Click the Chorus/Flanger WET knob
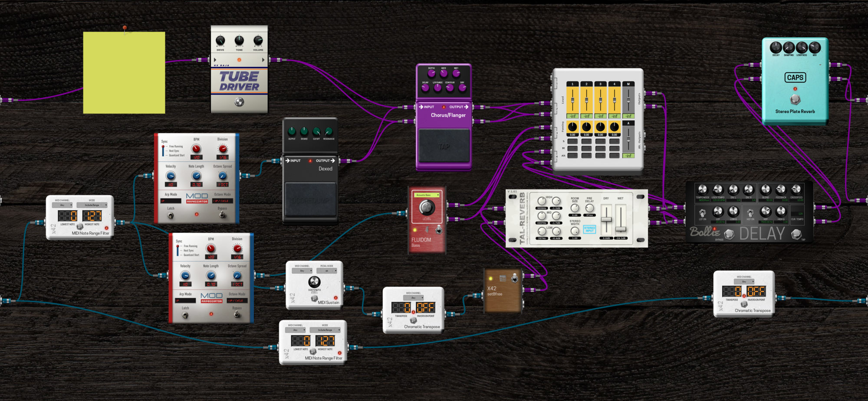 coord(456,73)
